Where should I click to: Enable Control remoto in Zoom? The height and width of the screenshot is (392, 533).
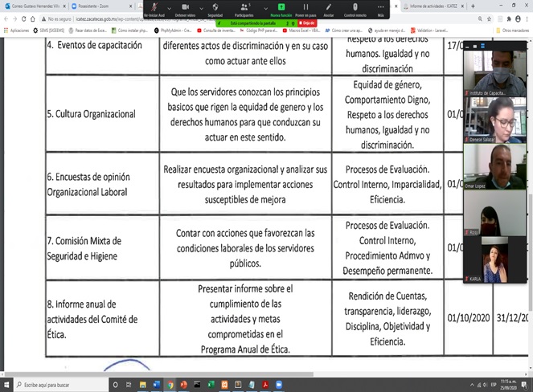point(355,9)
